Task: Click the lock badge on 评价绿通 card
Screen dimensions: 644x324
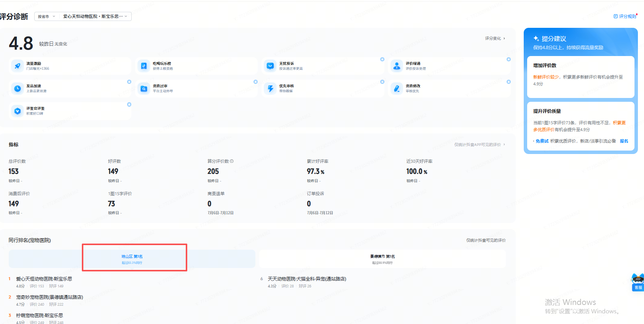Action: tap(509, 59)
